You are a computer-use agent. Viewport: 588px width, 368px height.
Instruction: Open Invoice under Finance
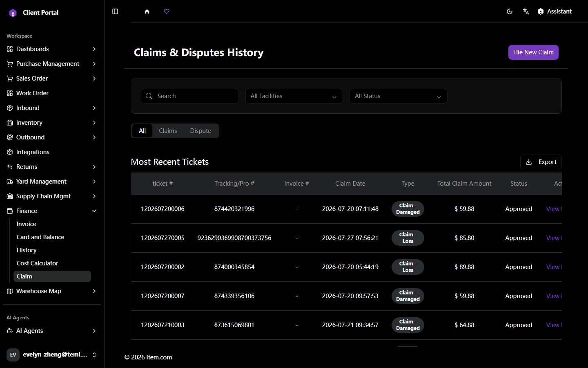tap(52, 224)
